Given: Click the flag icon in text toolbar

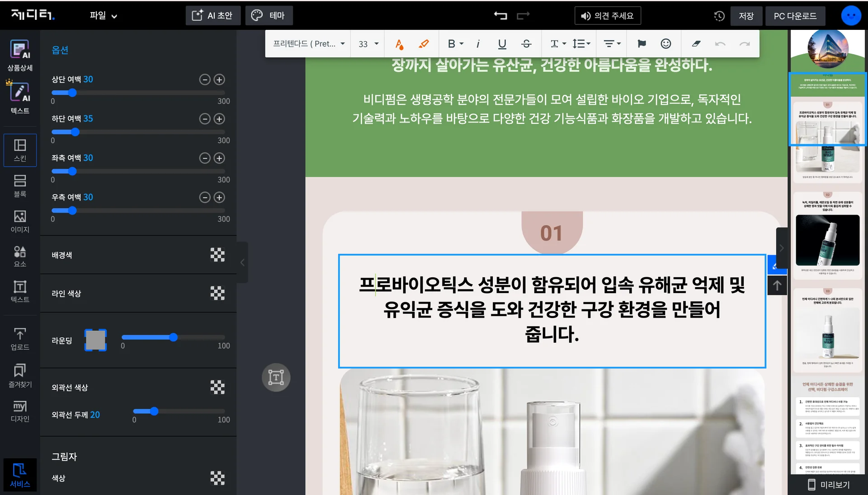Looking at the screenshot, I should [x=642, y=44].
